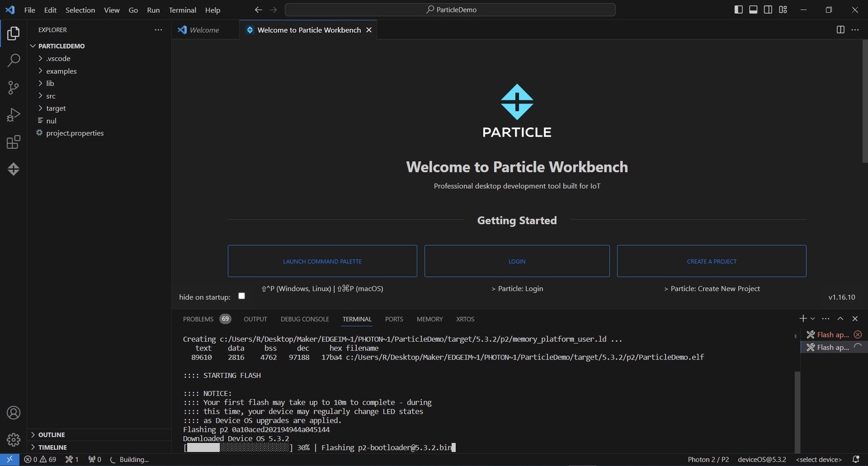The width and height of the screenshot is (868, 466).
Task: Open the Manage gear icon
Action: [14, 439]
